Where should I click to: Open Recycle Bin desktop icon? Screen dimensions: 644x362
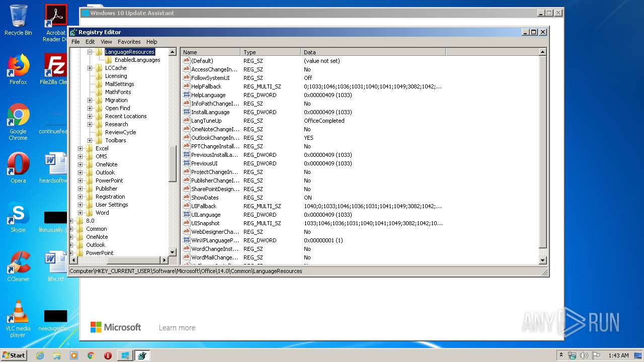18,21
